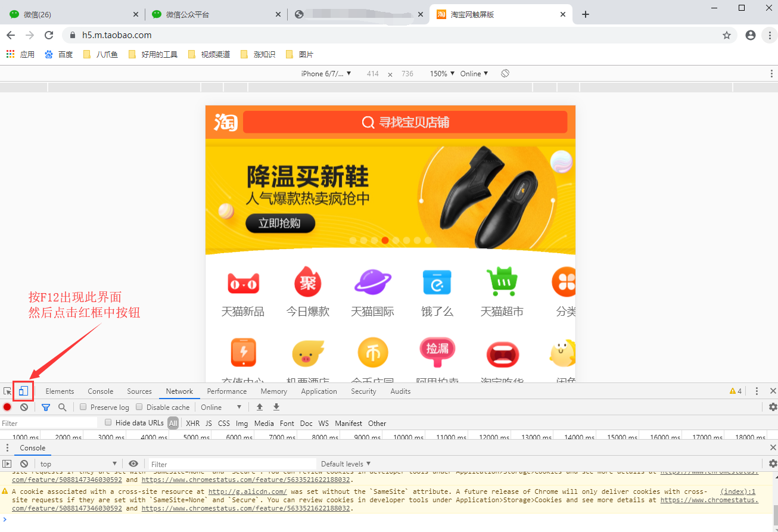
Task: Open the Customize DevTools three-dot menu
Action: coord(757,391)
